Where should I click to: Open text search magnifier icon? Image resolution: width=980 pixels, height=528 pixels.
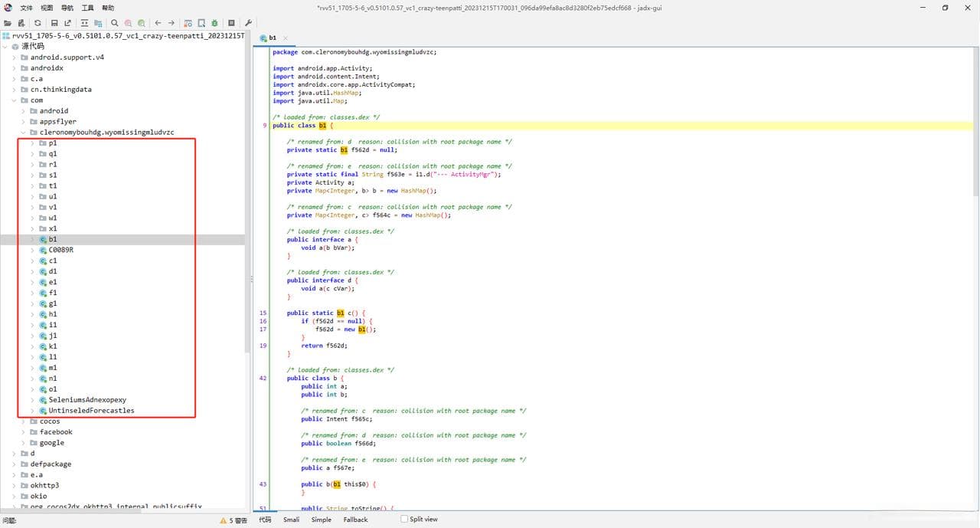click(x=115, y=23)
